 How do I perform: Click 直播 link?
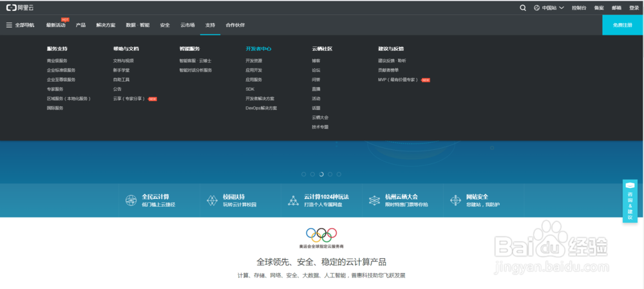(x=316, y=89)
